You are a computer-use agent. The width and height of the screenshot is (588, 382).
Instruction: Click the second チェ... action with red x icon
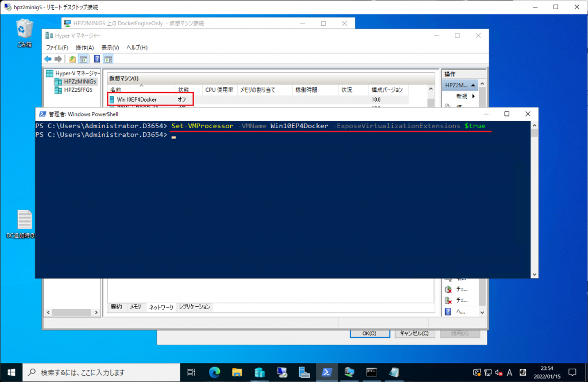pos(457,300)
